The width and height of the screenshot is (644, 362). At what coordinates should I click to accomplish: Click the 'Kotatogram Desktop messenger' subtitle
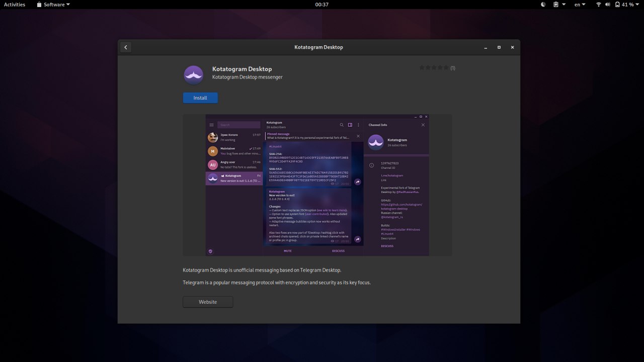pos(248,77)
